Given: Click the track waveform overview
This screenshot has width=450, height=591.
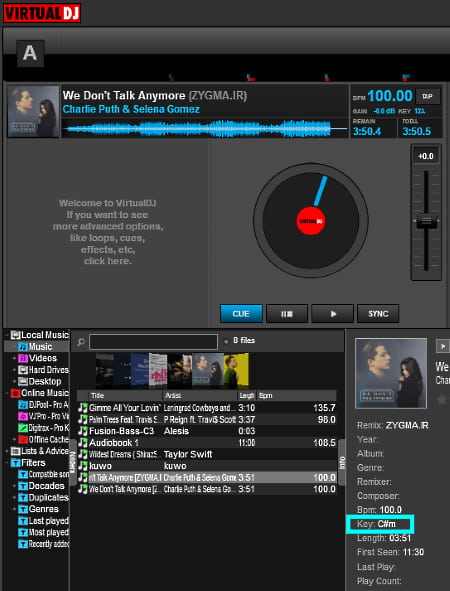Looking at the screenshot, I should [205, 129].
